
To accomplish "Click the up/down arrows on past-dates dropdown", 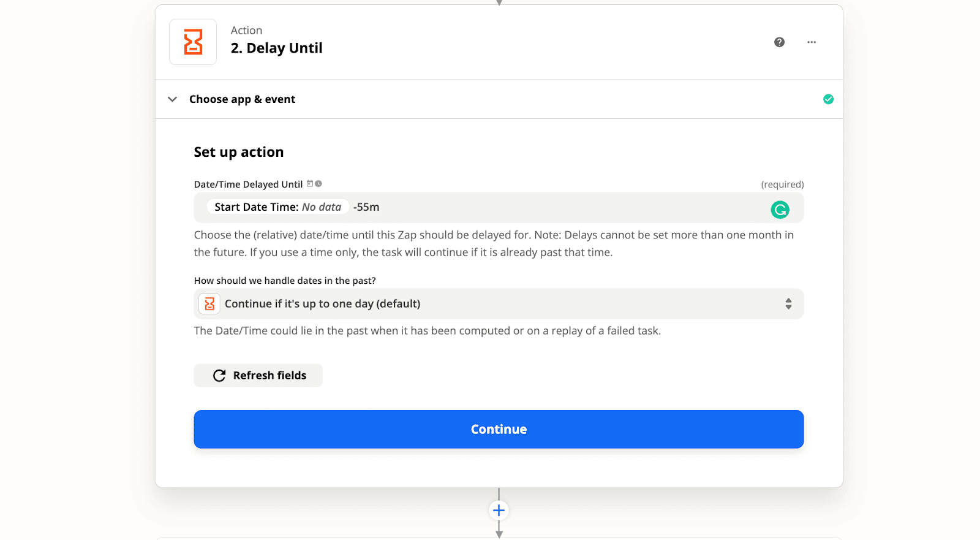I will [x=788, y=304].
